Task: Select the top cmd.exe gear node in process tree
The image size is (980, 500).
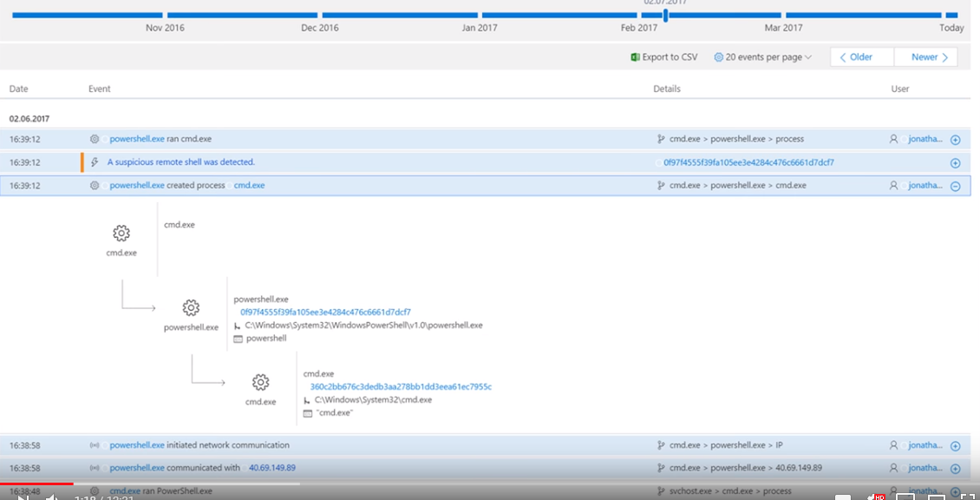Action: click(121, 234)
